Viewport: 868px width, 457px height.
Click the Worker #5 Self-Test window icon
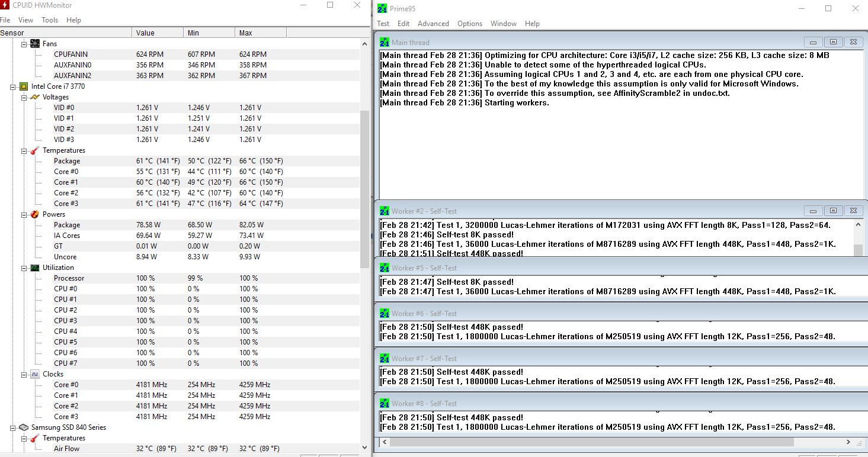[384, 268]
